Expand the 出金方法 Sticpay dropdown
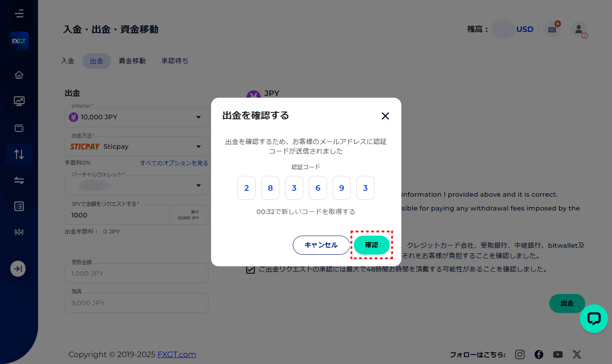 coord(137,147)
